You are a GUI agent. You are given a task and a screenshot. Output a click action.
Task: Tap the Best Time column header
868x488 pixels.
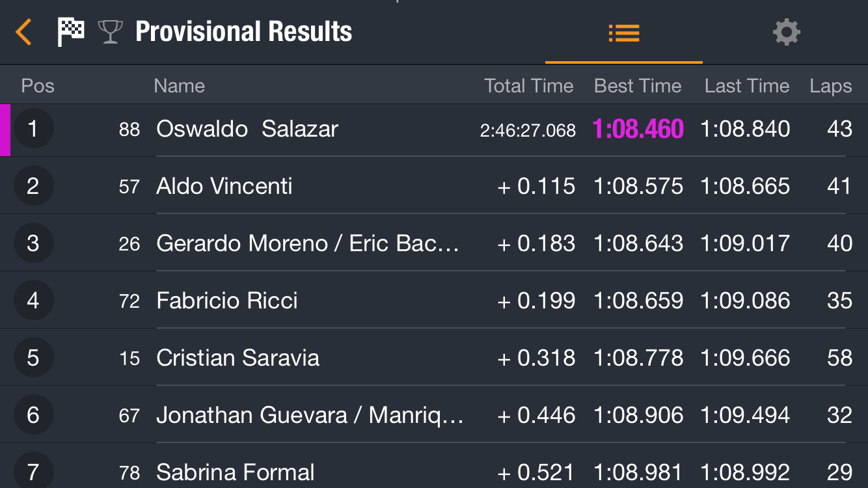click(x=638, y=86)
